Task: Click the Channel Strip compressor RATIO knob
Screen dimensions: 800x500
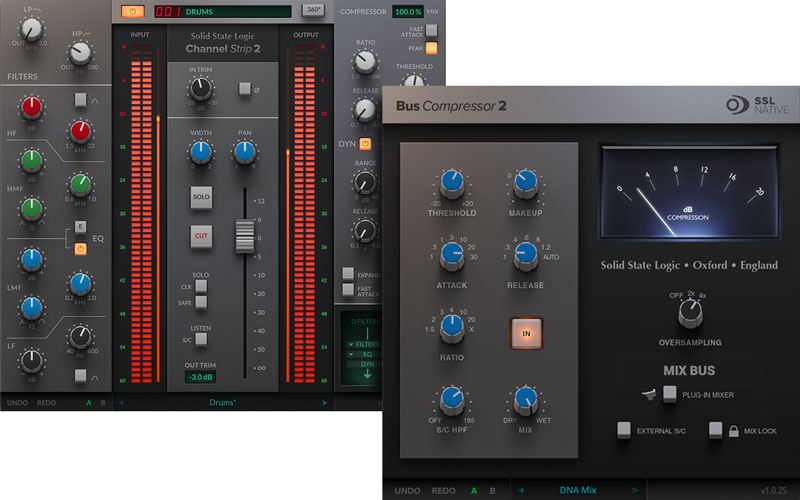Action: tap(365, 62)
